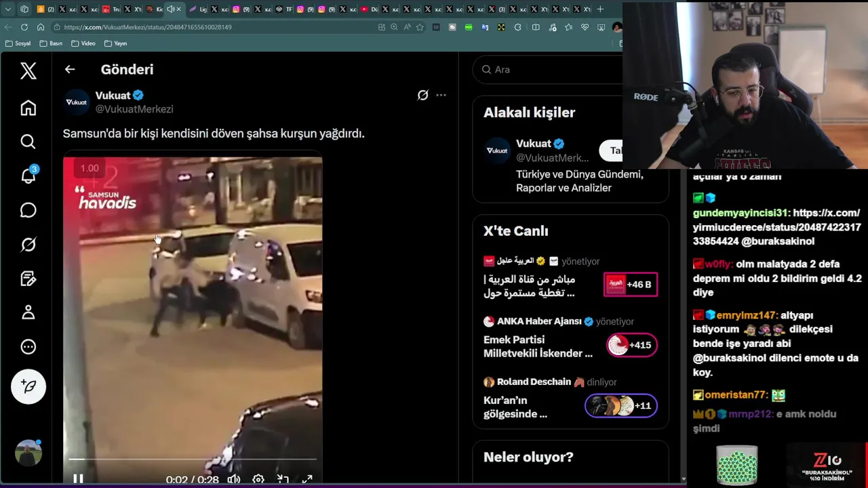Open Grok in the X sidebar

[x=28, y=244]
